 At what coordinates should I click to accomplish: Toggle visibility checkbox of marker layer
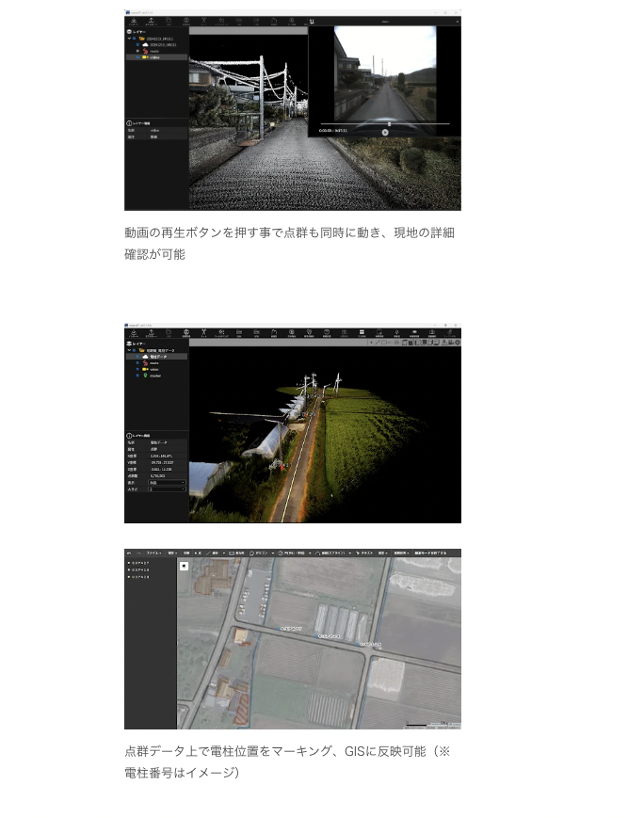(x=137, y=376)
